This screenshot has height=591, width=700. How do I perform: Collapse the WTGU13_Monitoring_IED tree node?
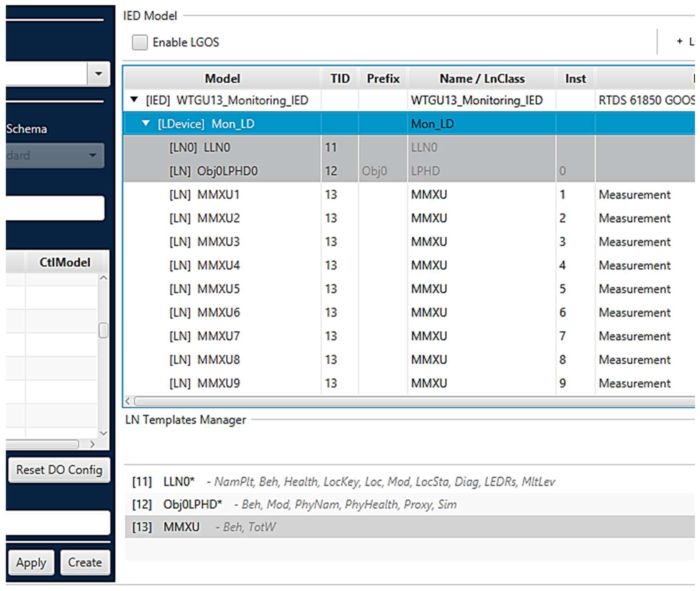[134, 100]
